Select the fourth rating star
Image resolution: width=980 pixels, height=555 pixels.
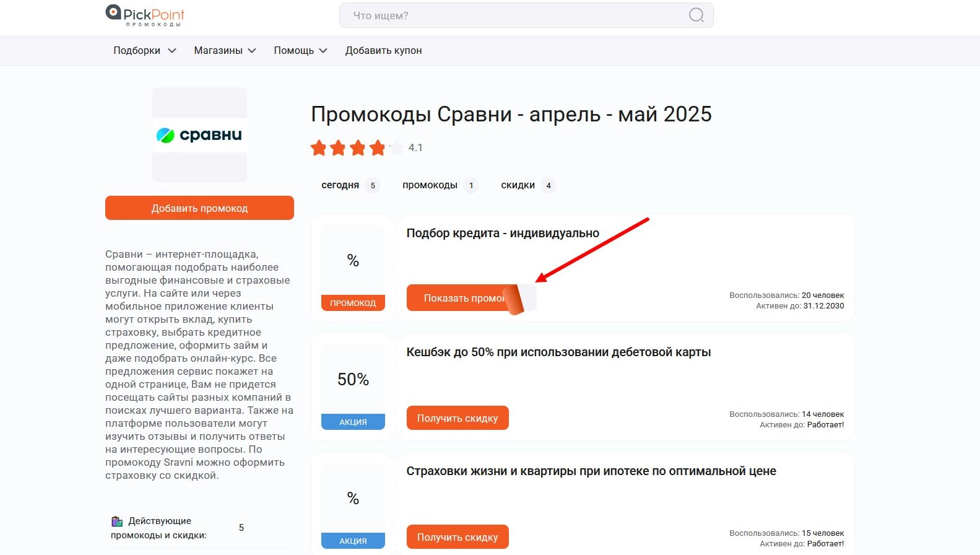click(x=378, y=148)
